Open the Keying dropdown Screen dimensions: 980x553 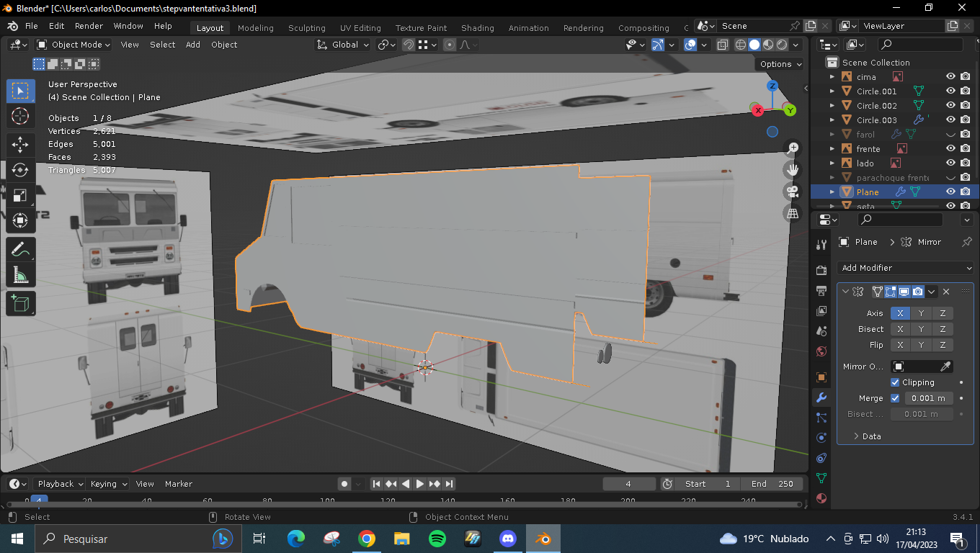(108, 484)
